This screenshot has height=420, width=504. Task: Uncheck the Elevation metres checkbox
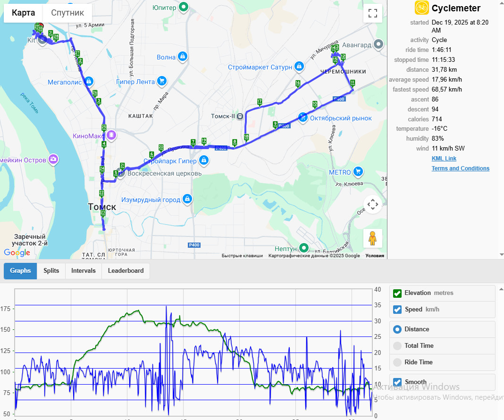pyautogui.click(x=397, y=293)
